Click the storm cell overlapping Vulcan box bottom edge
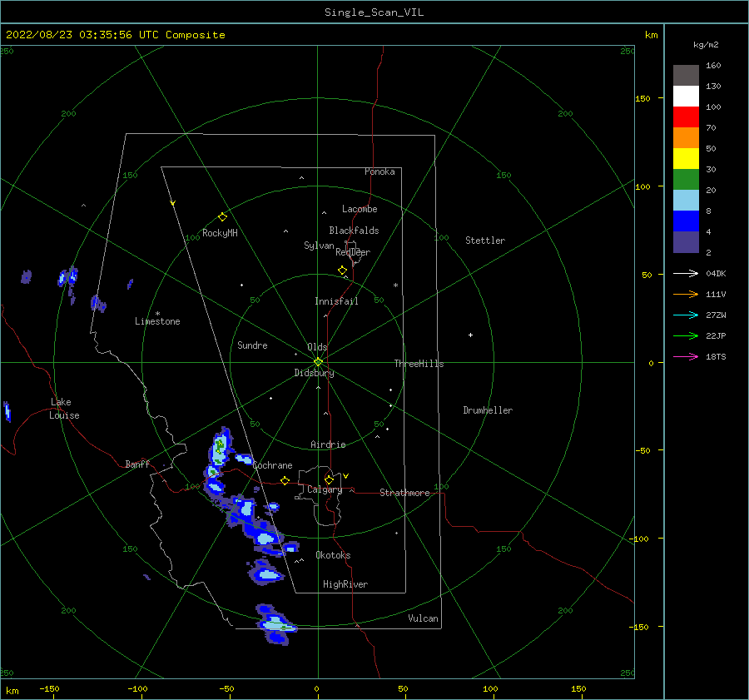The width and height of the screenshot is (749, 700). pos(276,624)
